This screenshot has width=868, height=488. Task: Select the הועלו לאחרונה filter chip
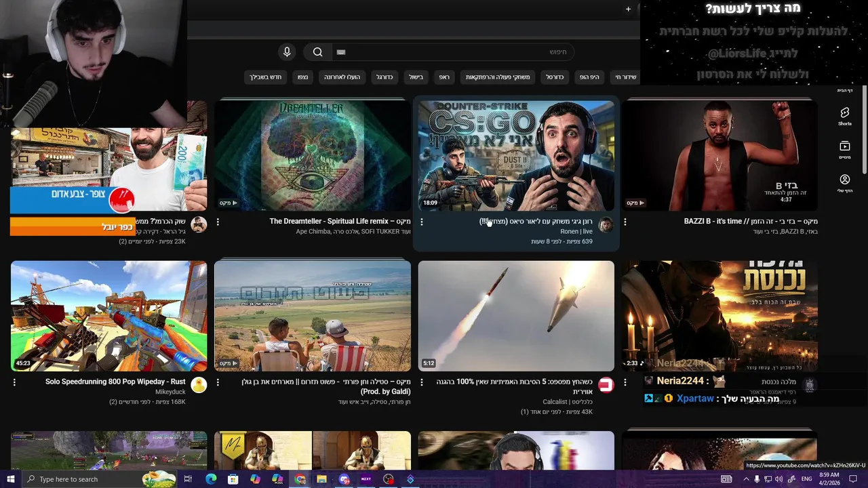tap(342, 77)
